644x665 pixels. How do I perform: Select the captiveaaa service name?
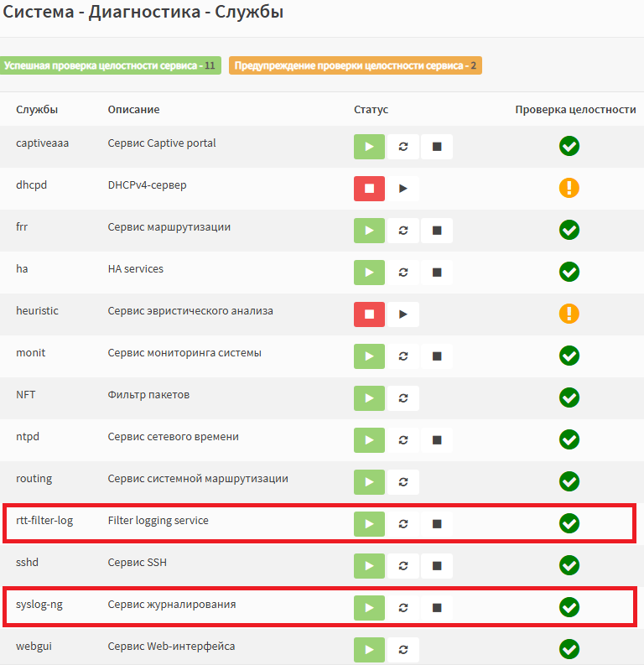[43, 143]
